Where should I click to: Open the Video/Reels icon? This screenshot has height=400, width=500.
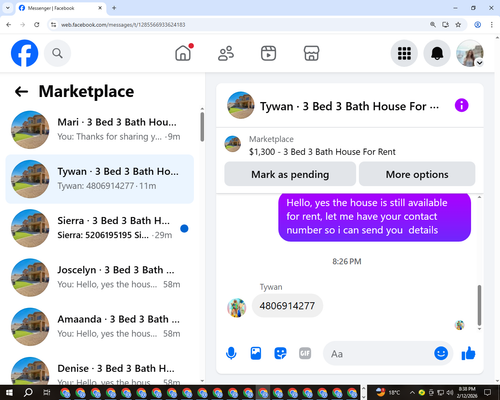[268, 53]
